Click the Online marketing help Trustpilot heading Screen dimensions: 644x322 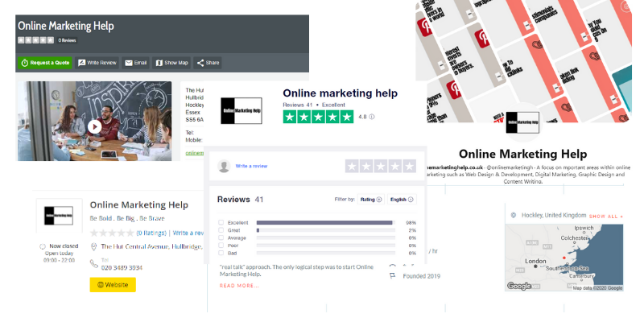[340, 93]
